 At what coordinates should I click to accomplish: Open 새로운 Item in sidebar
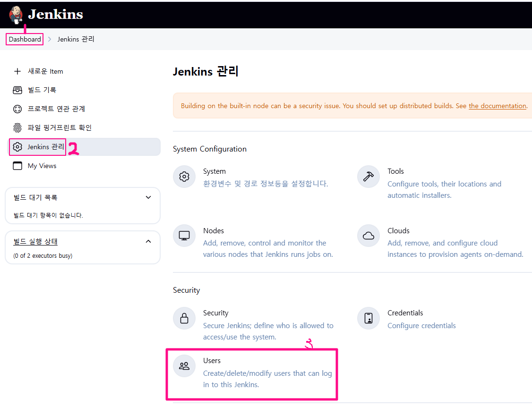[45, 71]
